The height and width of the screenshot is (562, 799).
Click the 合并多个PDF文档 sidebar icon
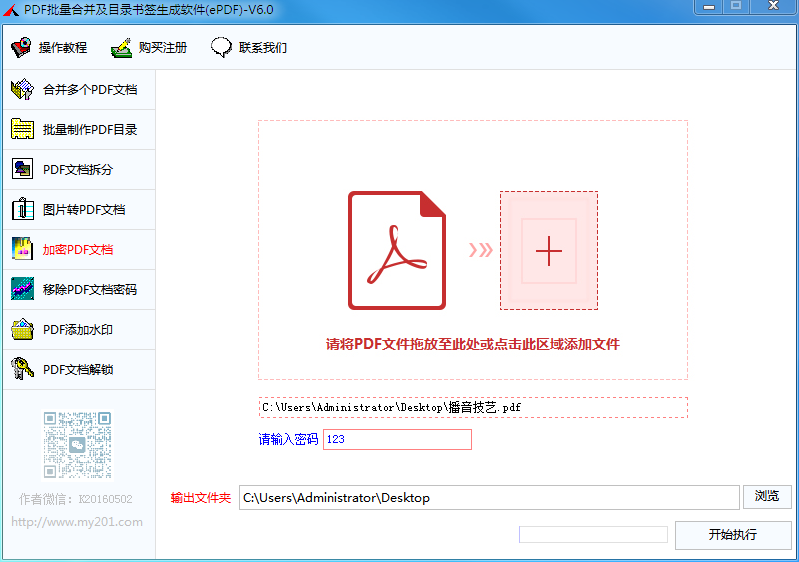tap(22, 90)
